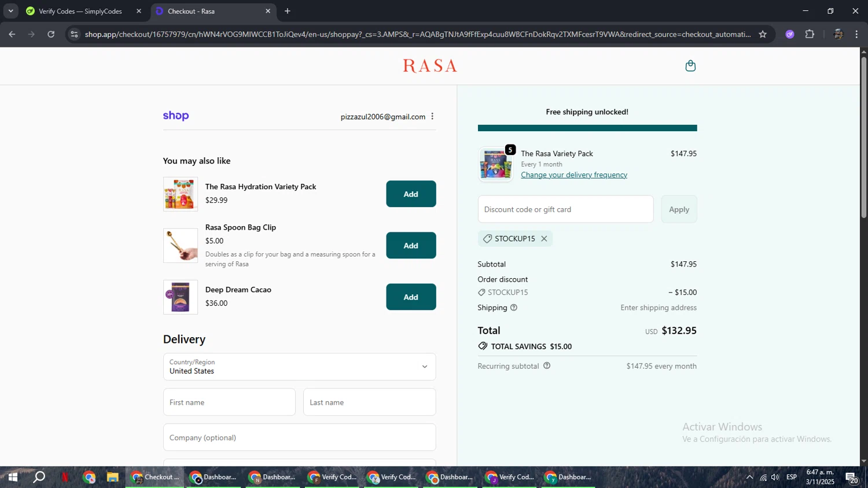Click '$147.95 every month' recurring value
The width and height of the screenshot is (868, 488).
661,366
